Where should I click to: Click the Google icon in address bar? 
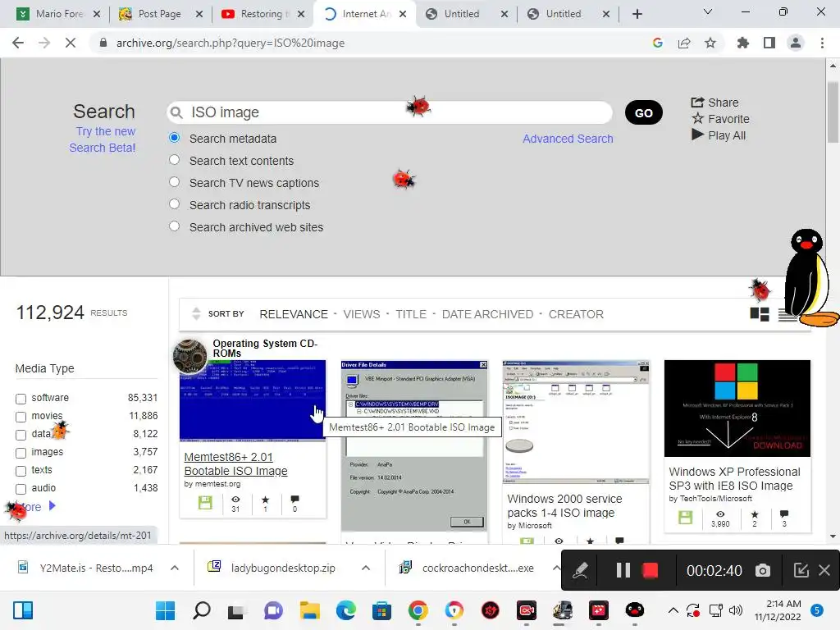coord(658,43)
